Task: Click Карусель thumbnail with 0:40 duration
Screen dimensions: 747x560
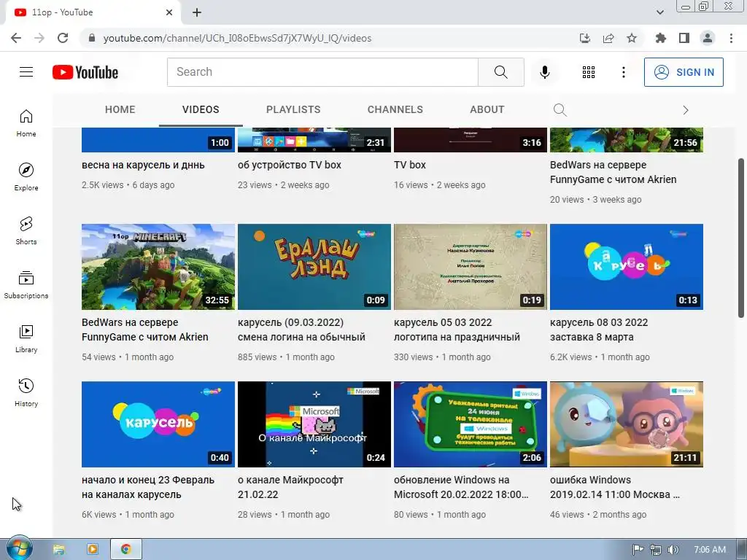Action: [158, 424]
